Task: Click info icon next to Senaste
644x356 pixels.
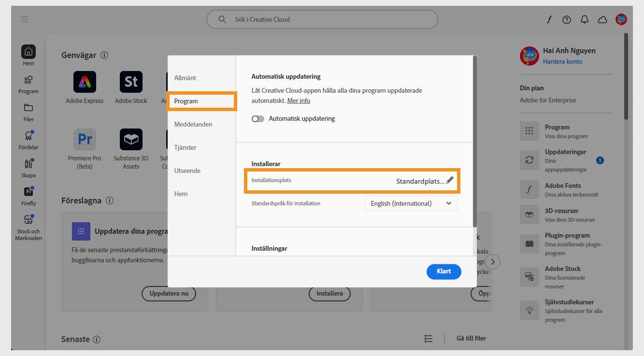Action: (x=97, y=340)
